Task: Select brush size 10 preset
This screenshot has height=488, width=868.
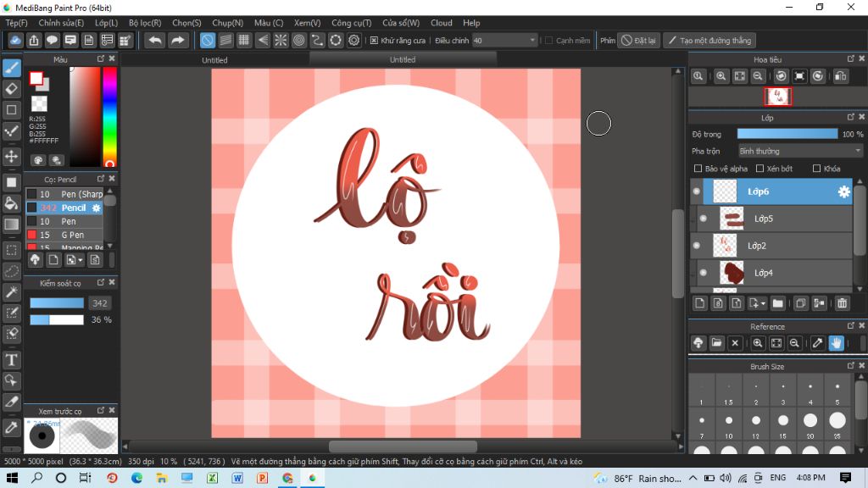Action: (x=728, y=424)
